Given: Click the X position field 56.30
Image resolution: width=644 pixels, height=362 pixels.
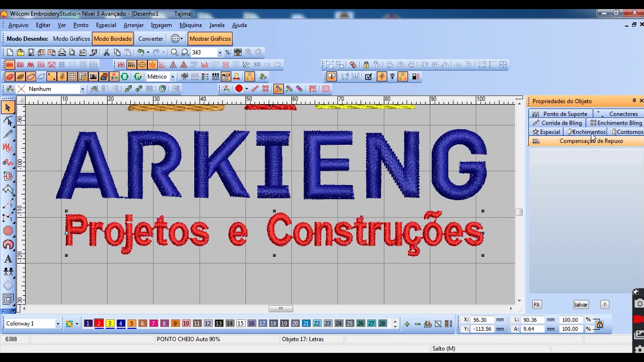Looking at the screenshot, I should (482, 320).
